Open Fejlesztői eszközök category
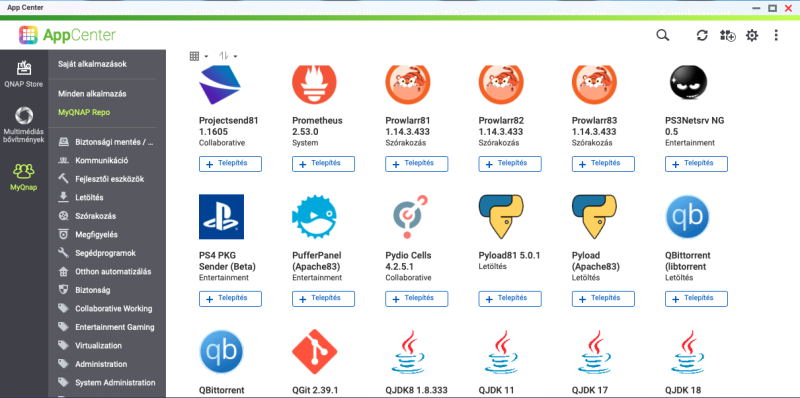The width and height of the screenshot is (800, 398). [101, 179]
